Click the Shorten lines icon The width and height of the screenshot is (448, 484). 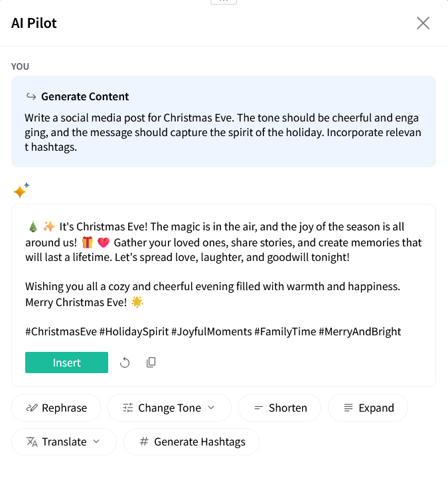tap(259, 408)
